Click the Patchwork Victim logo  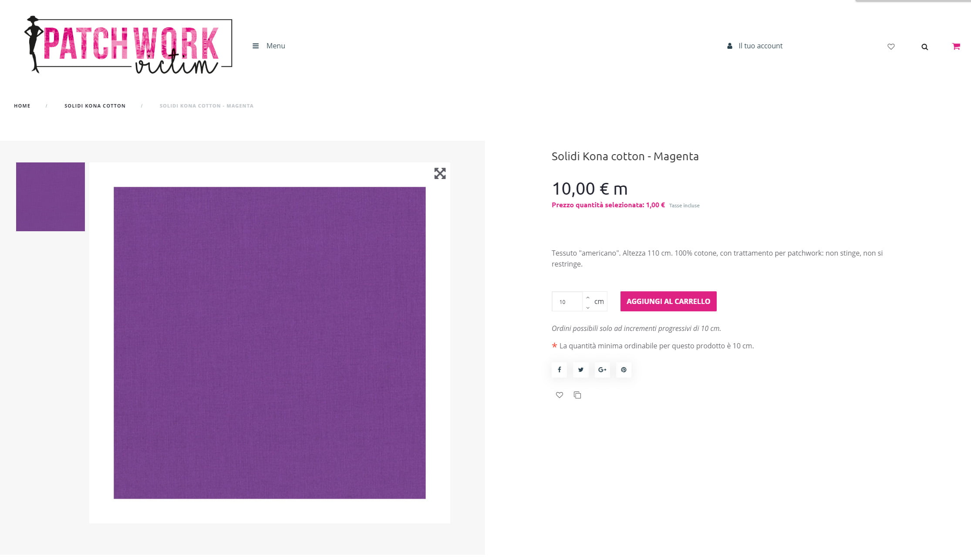[128, 45]
